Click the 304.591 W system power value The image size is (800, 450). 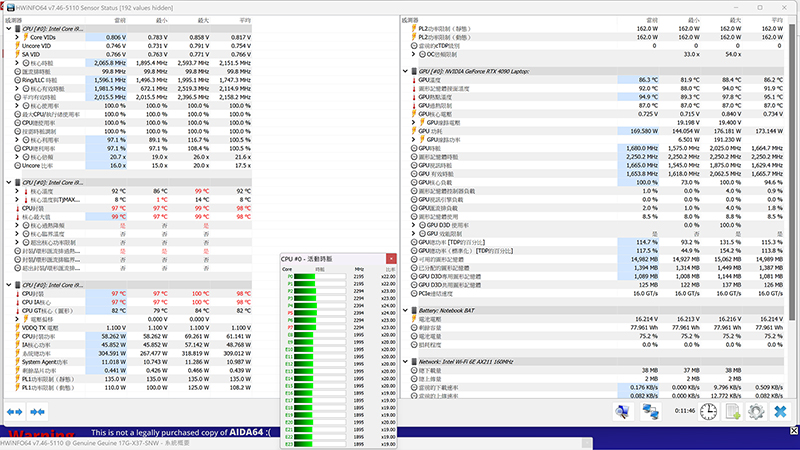click(112, 354)
